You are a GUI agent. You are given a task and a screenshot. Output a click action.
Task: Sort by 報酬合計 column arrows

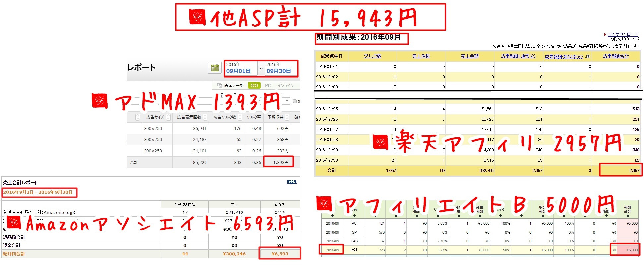click(x=627, y=216)
